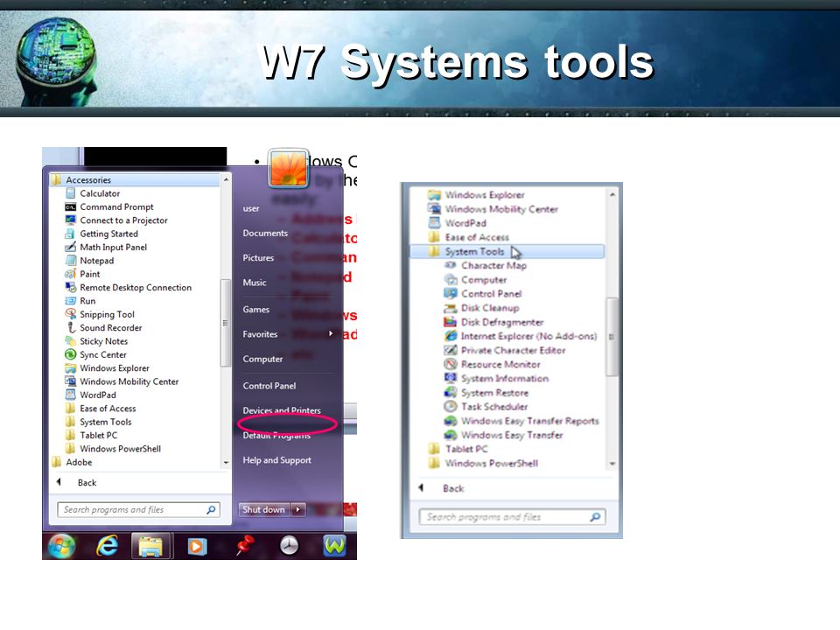The height and width of the screenshot is (630, 840).
Task: Open the Shut down options arrow
Action: pos(298,509)
